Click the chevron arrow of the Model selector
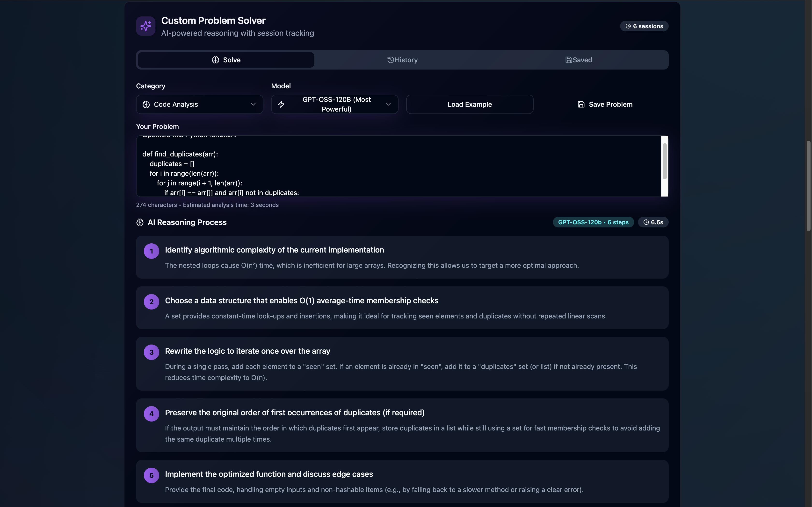 click(x=388, y=104)
